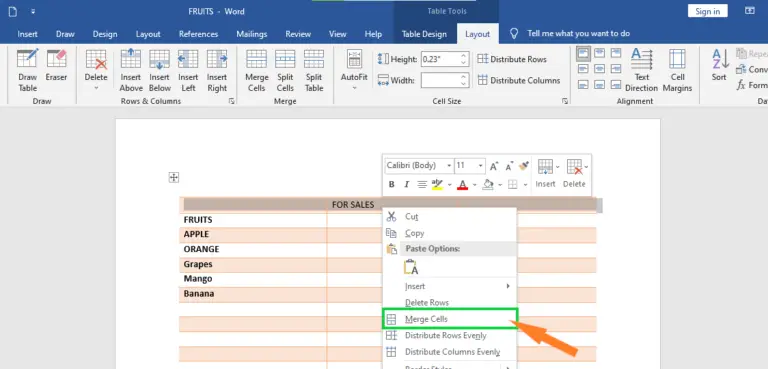Toggle Bold in mini toolbar
The height and width of the screenshot is (369, 768).
point(391,184)
